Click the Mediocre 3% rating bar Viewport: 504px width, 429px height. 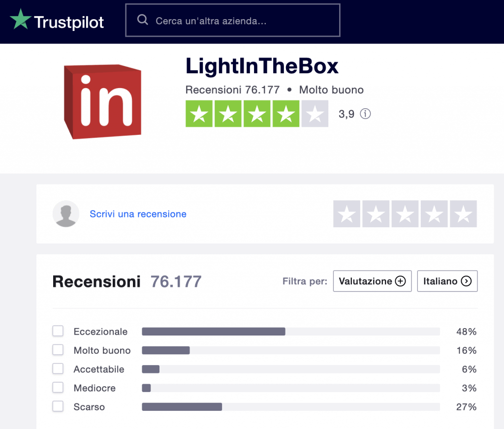point(291,388)
